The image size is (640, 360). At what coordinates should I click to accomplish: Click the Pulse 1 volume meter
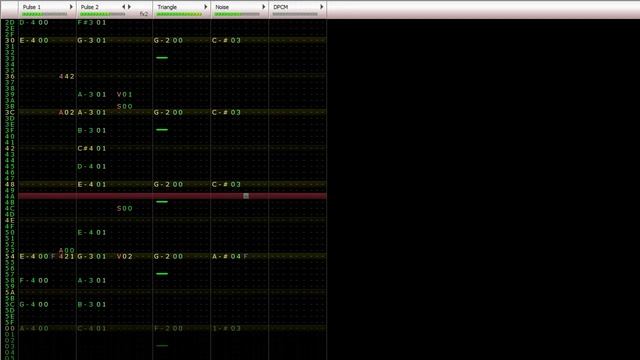coord(44,14)
